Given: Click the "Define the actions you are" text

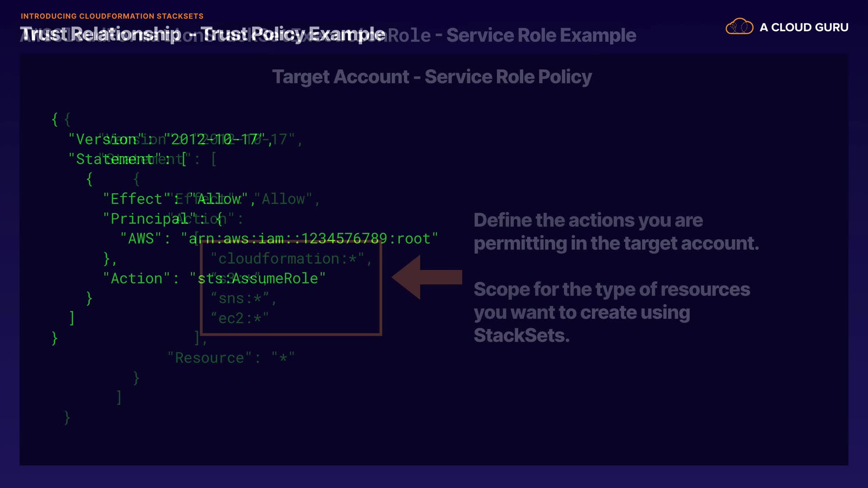Looking at the screenshot, I should [x=588, y=221].
